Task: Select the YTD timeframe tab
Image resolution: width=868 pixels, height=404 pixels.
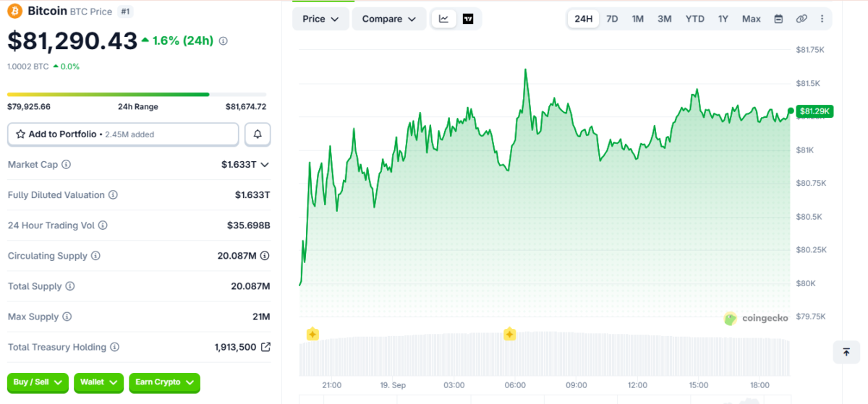Action: 695,19
